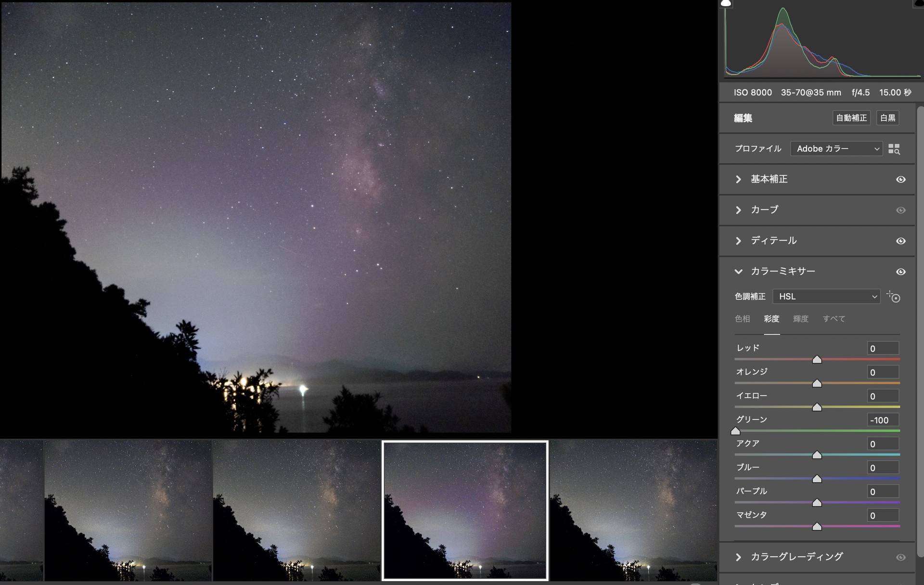Click the アクア saturation slider handle
Viewport: 924px width, 585px height.
point(817,455)
